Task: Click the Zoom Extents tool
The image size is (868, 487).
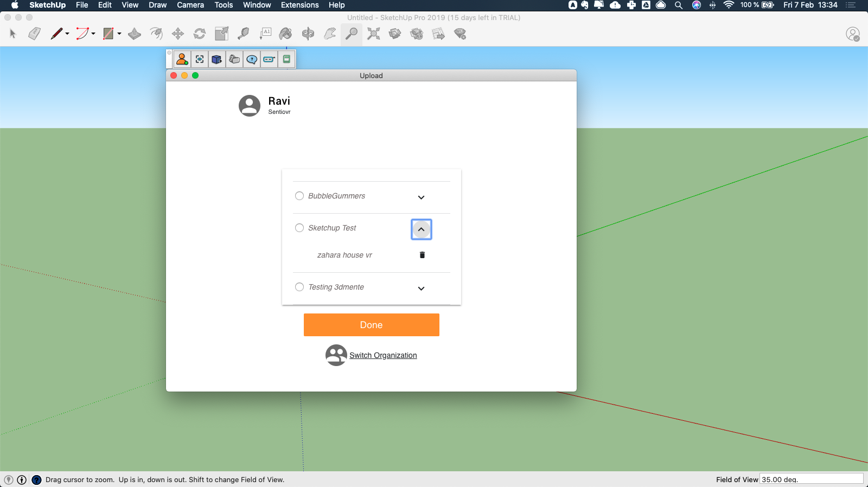Action: click(373, 34)
